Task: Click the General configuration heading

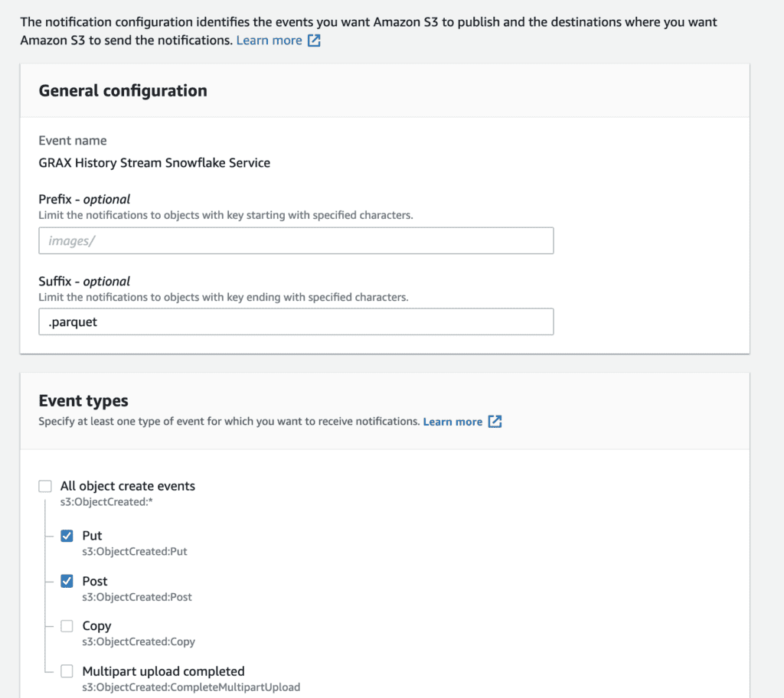Action: [x=123, y=90]
